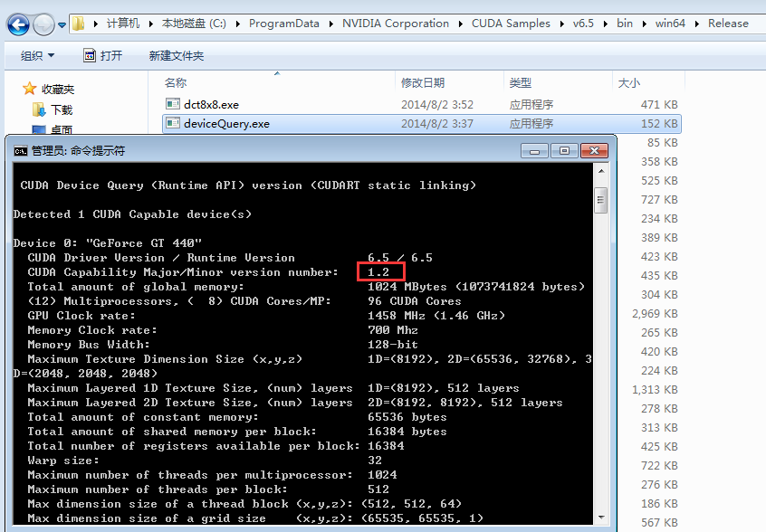Viewport: 766px width, 532px height.
Task: Click the dct8x8.exe application icon
Action: pos(173,104)
